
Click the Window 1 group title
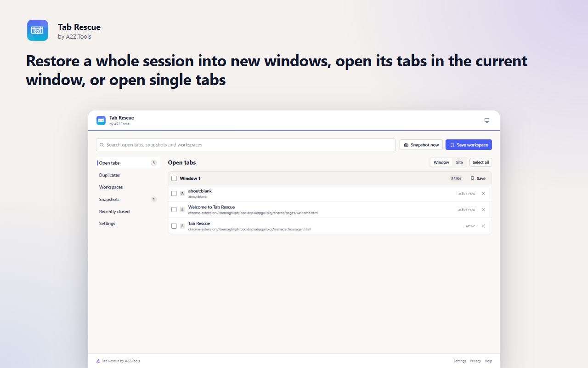[x=190, y=178]
